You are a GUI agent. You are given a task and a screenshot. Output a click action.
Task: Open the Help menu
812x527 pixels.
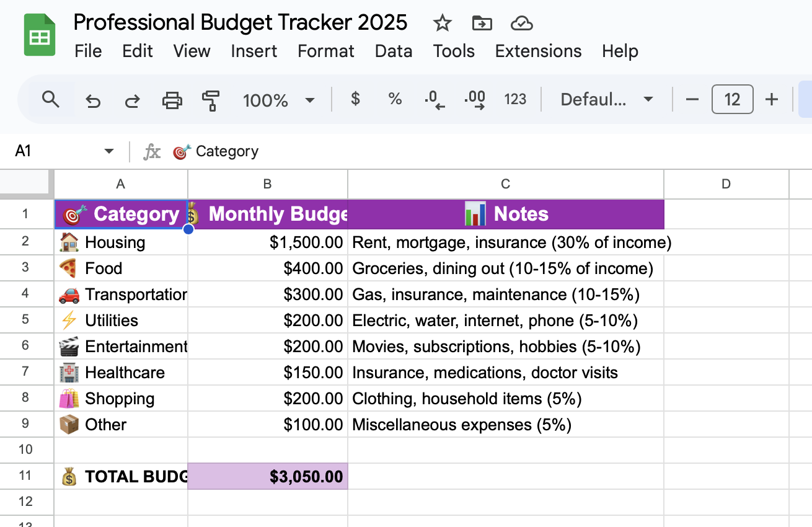click(620, 51)
